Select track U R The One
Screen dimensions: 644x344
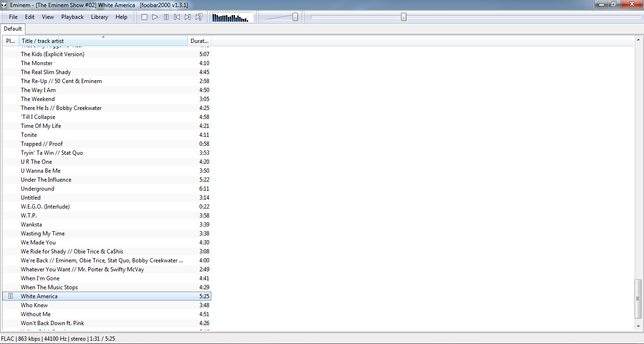pyautogui.click(x=107, y=162)
